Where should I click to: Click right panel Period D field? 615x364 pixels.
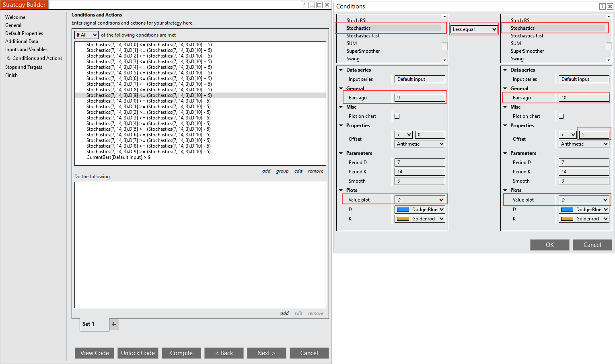[x=584, y=162]
